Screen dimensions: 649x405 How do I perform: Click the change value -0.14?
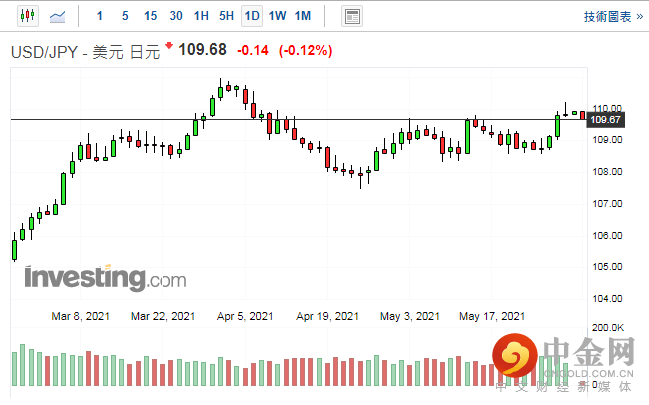[x=253, y=51]
